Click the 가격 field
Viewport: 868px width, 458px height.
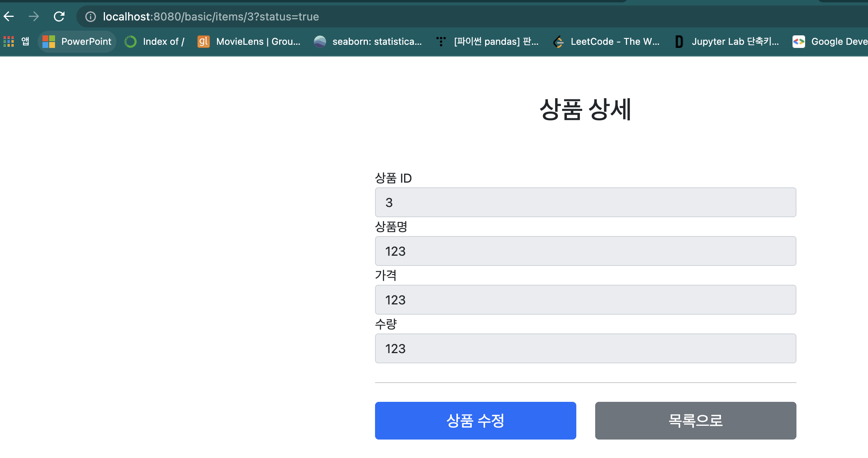pos(585,300)
